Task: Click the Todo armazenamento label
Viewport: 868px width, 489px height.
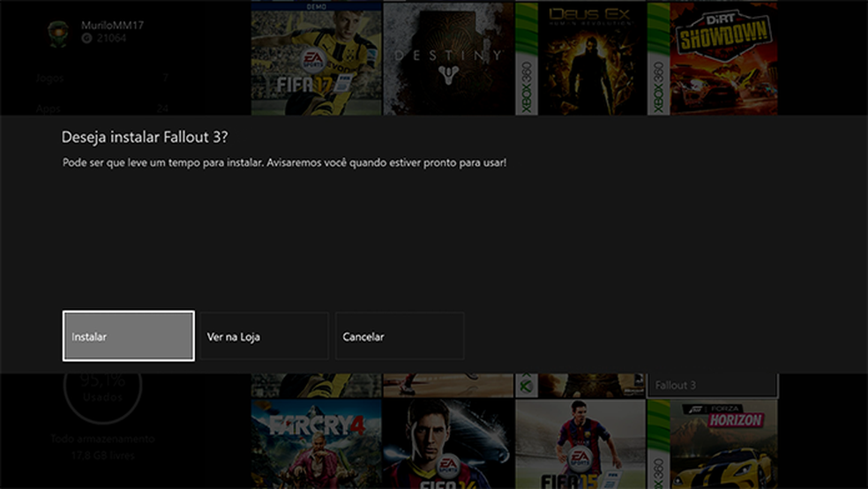Action: pos(103,439)
